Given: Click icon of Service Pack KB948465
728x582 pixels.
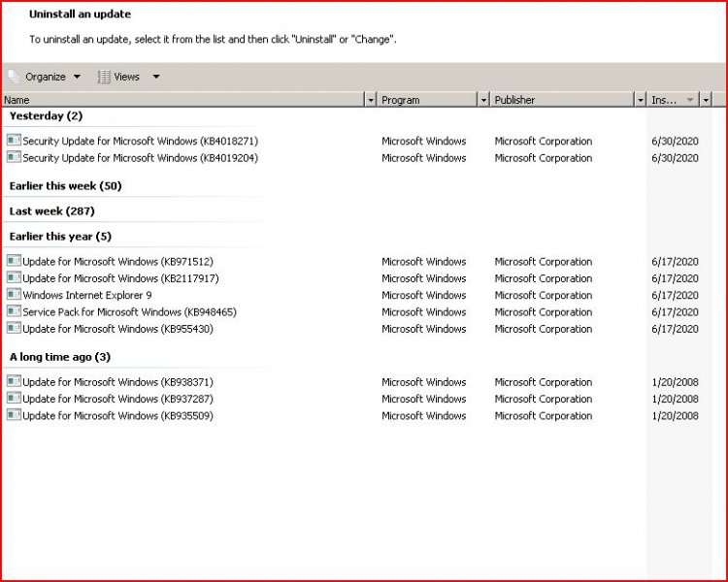Looking at the screenshot, I should click(x=14, y=311).
